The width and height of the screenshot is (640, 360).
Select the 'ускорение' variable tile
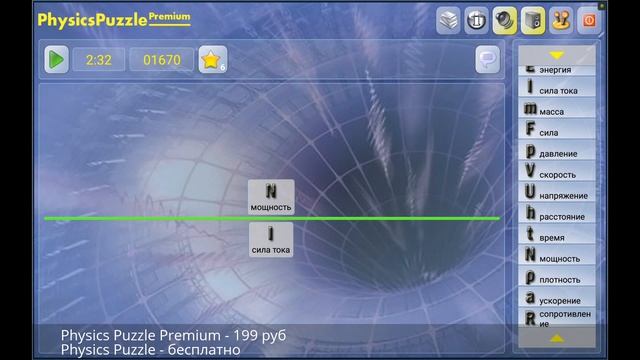point(557,297)
